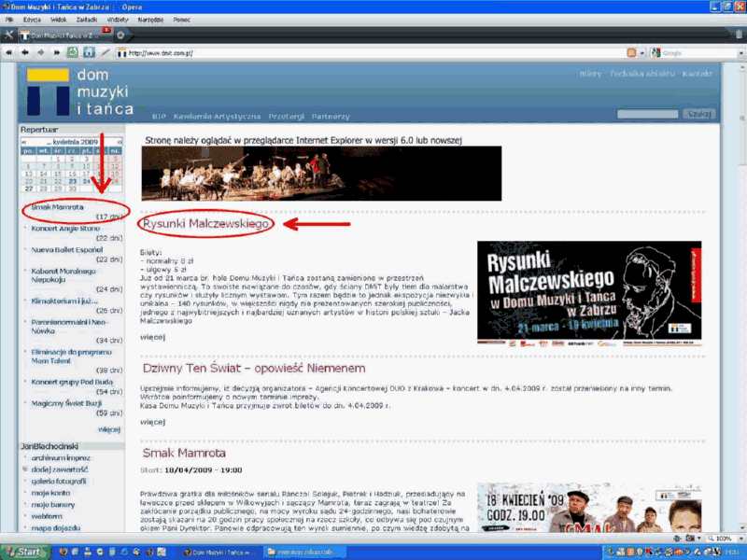Viewport: 747px width, 560px height.
Task: Click the Dom Muzyki i Tańca logo
Action: click(x=79, y=91)
